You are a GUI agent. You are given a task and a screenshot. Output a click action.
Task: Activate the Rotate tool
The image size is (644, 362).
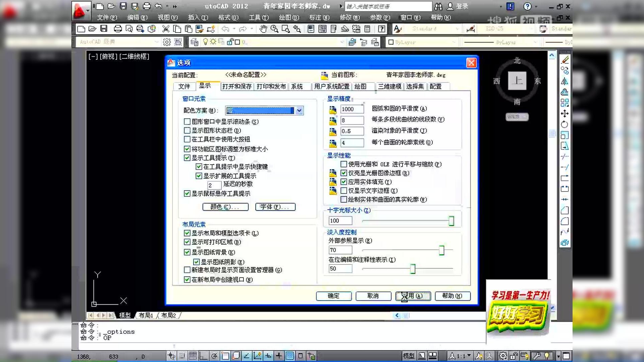(565, 125)
